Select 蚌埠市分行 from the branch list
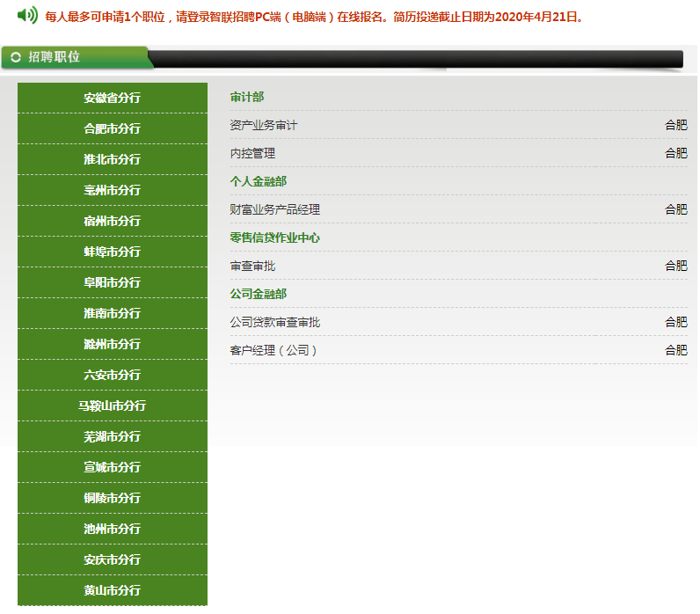700x614 pixels. [112, 252]
